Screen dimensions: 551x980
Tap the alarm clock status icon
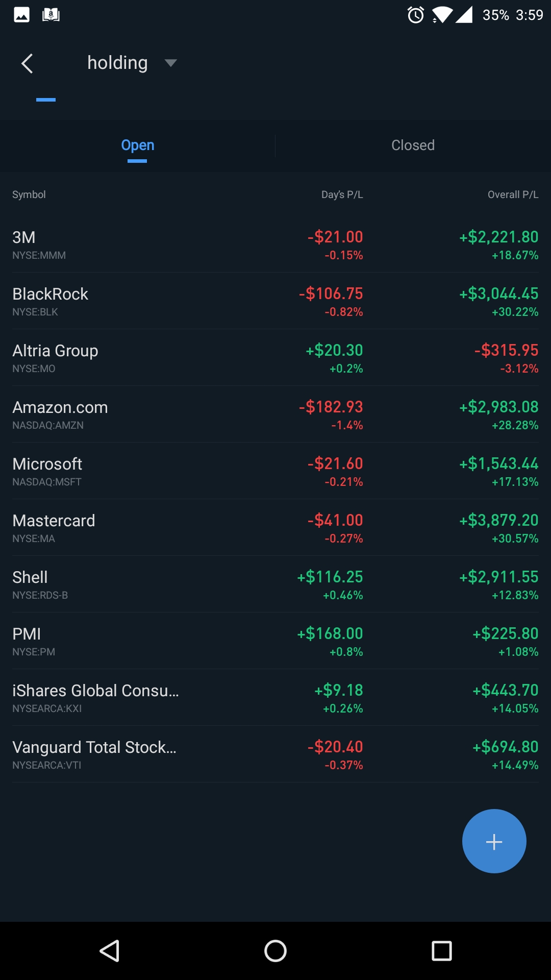[416, 15]
